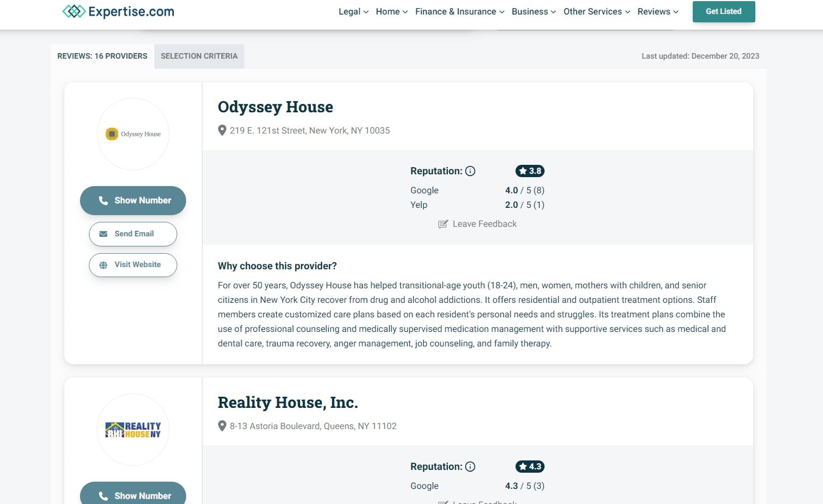The width and height of the screenshot is (823, 504).
Task: Click the Google label under Odyssey House Reputation
Action: point(424,191)
